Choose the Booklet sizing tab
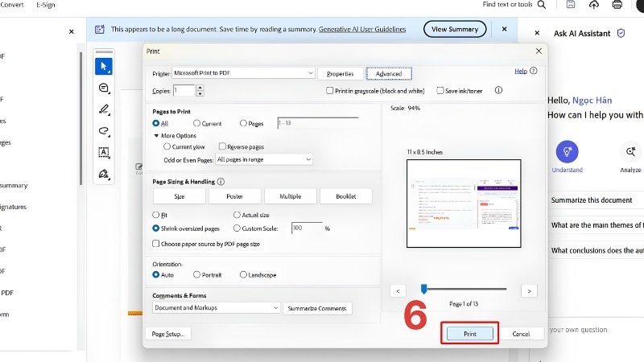This screenshot has width=644, height=362. (346, 196)
